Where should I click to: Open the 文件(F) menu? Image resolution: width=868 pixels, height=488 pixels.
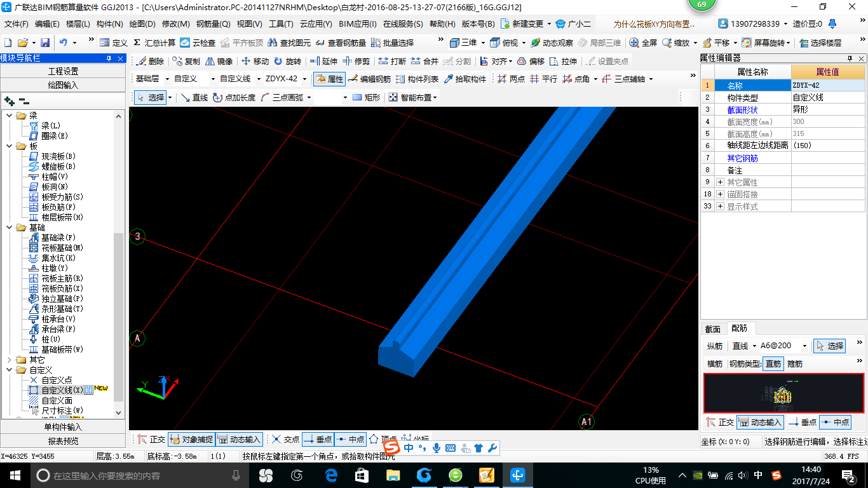click(x=17, y=24)
